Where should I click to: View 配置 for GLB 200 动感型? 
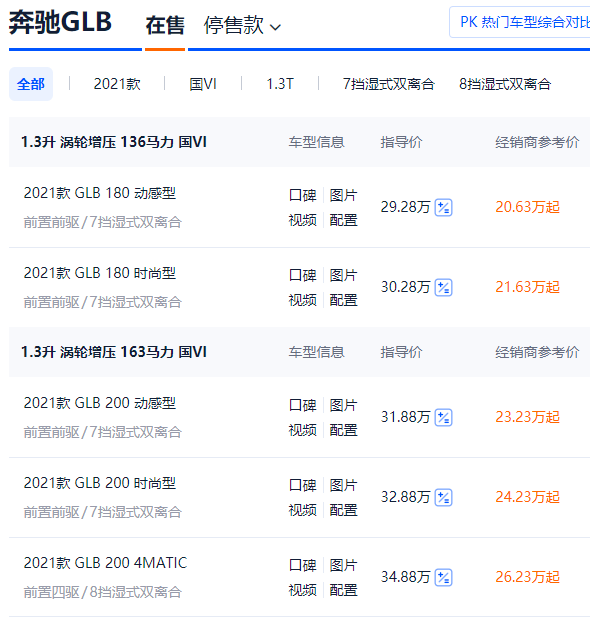(344, 430)
